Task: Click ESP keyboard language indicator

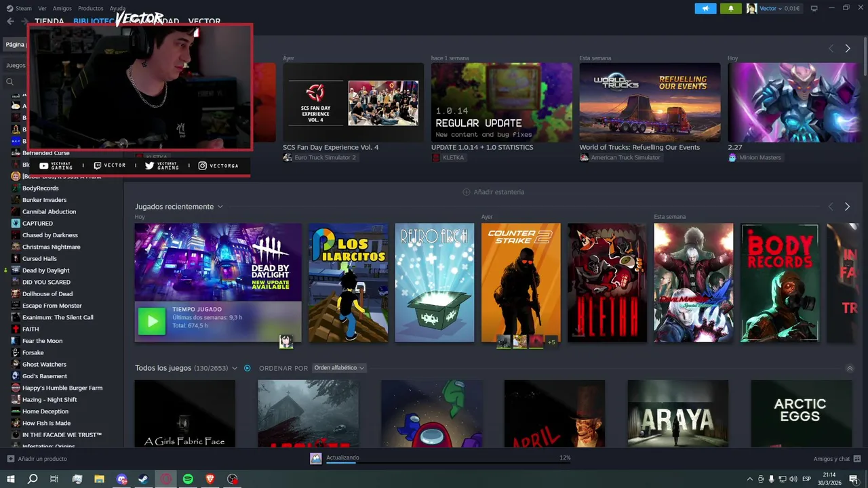Action: coord(806,479)
